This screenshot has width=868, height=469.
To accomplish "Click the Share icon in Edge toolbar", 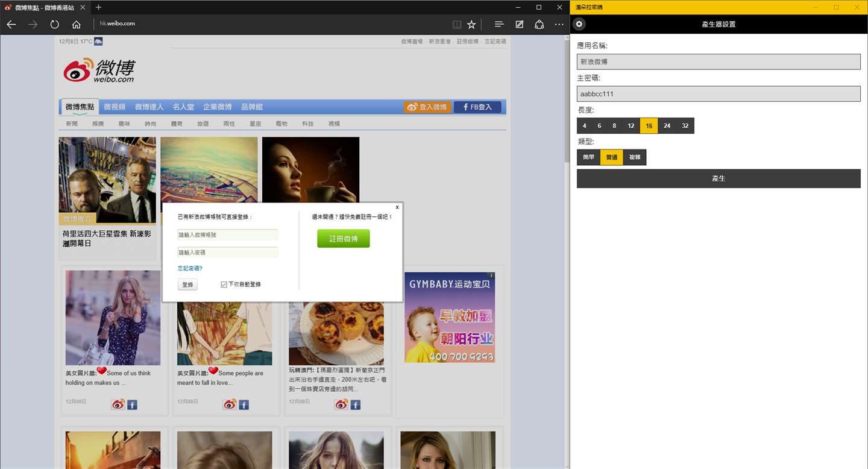I will pyautogui.click(x=539, y=24).
